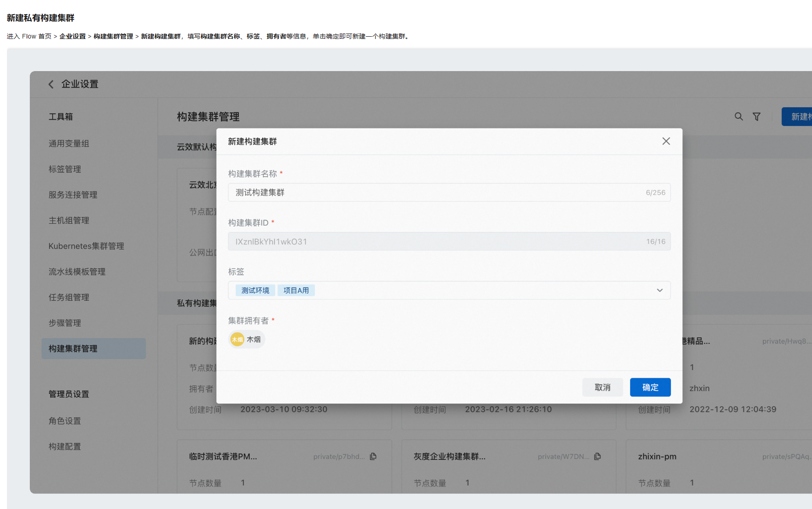Click the blue 新建 button at top right
This screenshot has height=509, width=812.
[797, 116]
